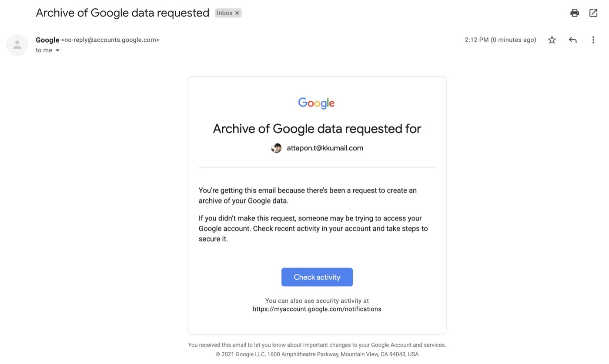Click the 'Archive of Google data requested for' heading
The height and width of the screenshot is (364, 609).
(x=317, y=129)
